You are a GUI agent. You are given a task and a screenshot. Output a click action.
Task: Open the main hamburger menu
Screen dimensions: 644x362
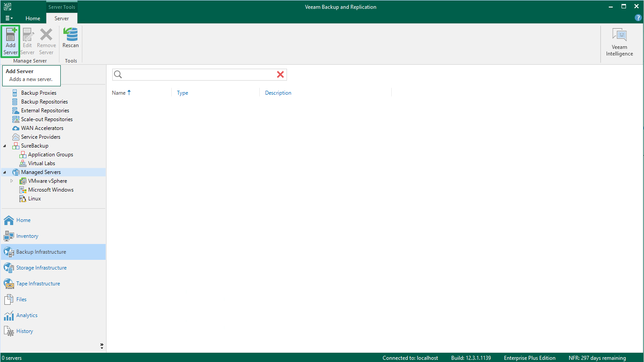tap(9, 18)
